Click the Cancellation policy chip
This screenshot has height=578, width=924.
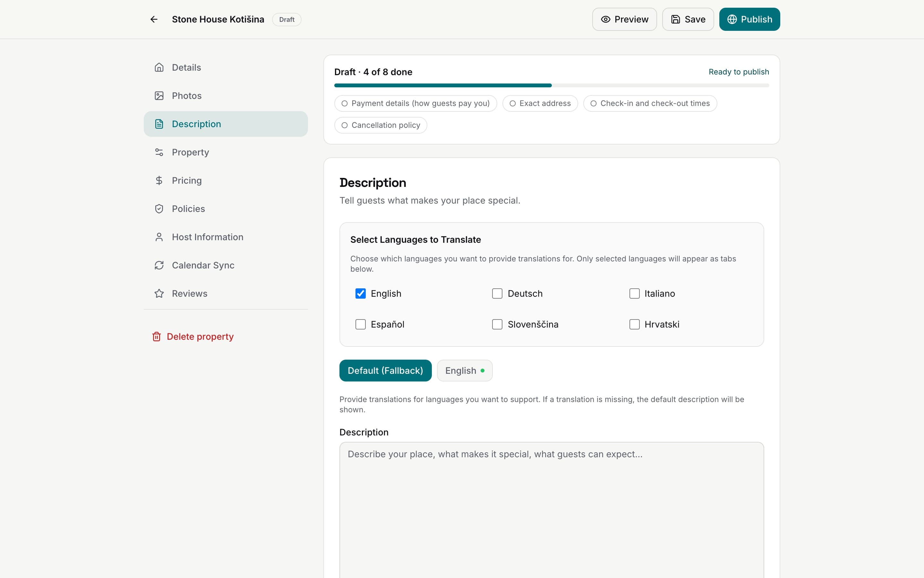[381, 125]
